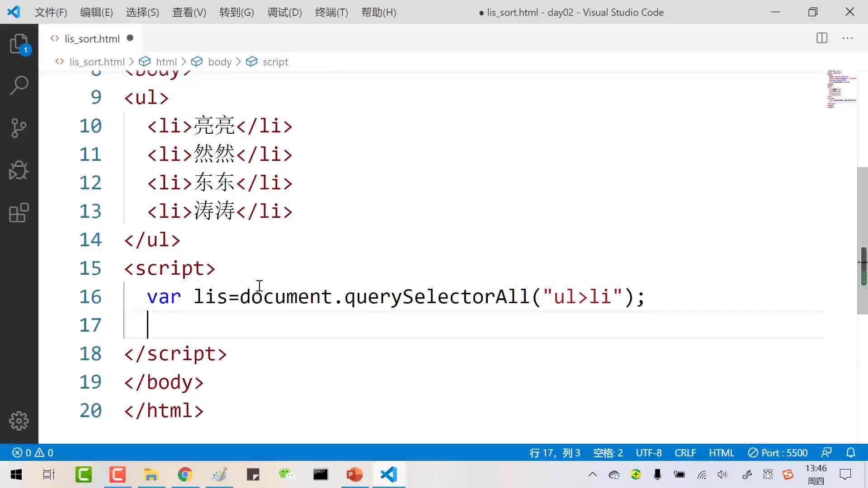Open the command prompt taskbar icon
Image resolution: width=868 pixels, height=488 pixels.
(321, 474)
